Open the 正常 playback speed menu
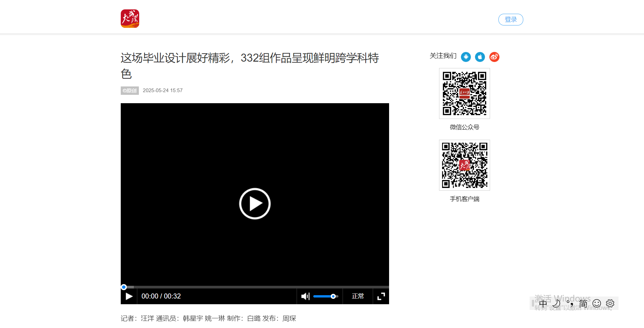Viewport: 644px width, 328px height. [358, 296]
